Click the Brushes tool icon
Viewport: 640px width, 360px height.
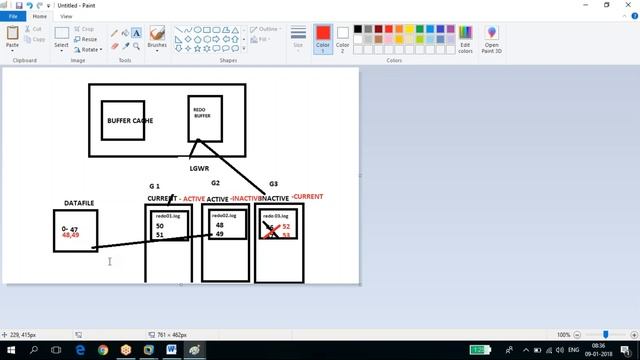tap(157, 33)
